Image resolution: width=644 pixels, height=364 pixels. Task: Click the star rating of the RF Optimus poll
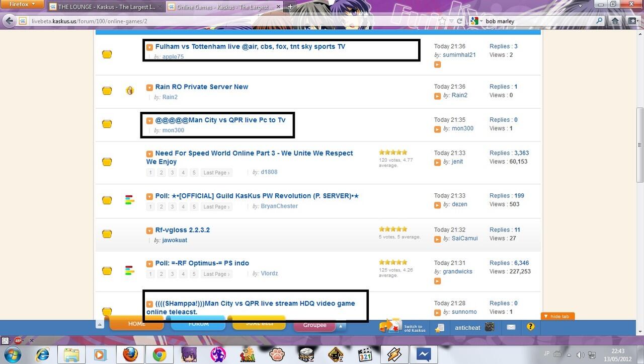(x=393, y=262)
